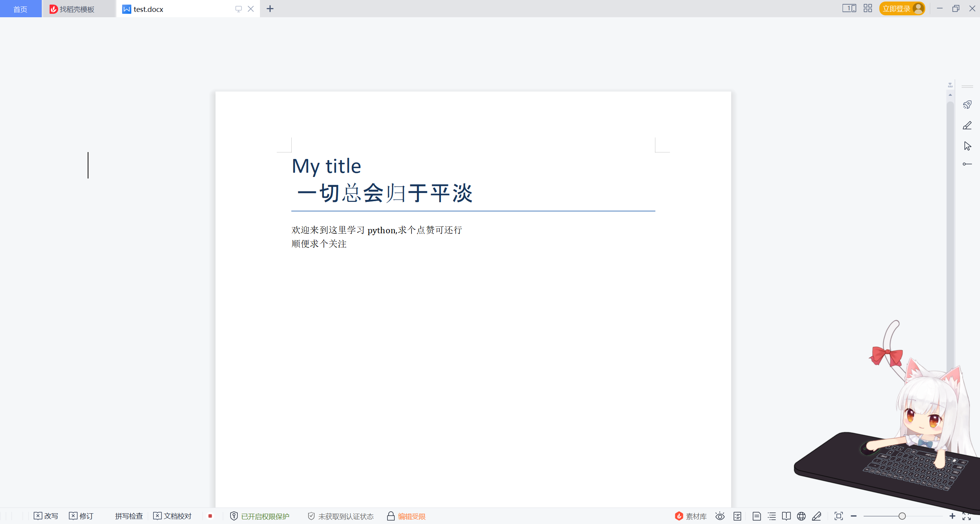Screen dimensions: 980x524
Task: Click the zoom slider handle
Action: pyautogui.click(x=902, y=516)
